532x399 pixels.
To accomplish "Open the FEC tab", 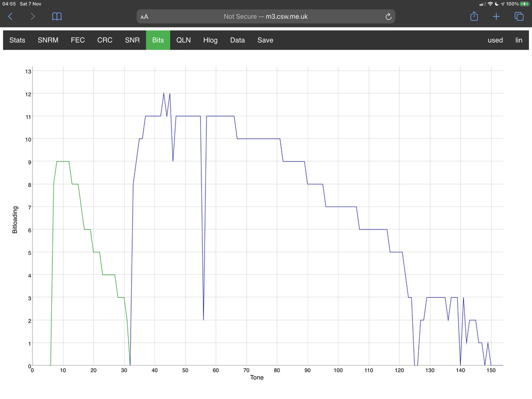I will click(x=78, y=40).
